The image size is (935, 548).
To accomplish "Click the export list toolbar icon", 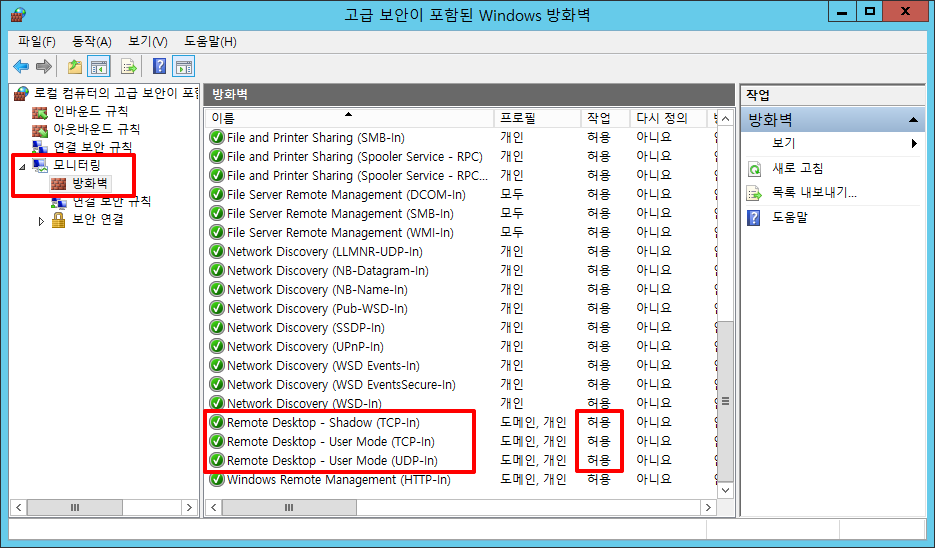I will click(x=128, y=66).
